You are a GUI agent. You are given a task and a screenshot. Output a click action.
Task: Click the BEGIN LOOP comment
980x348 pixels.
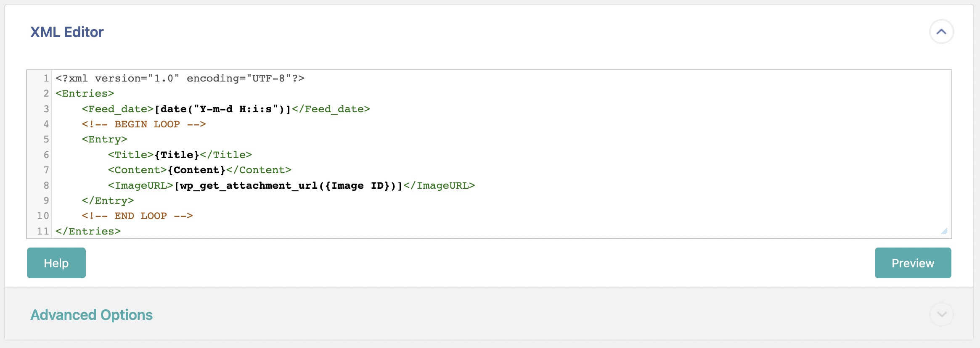pyautogui.click(x=144, y=124)
